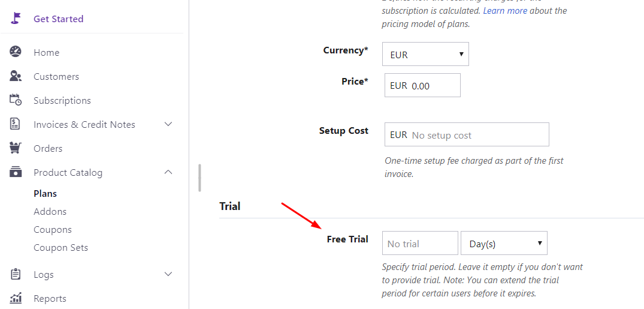Click the Logs clipboard icon
The height and width of the screenshot is (309, 644).
point(16,274)
